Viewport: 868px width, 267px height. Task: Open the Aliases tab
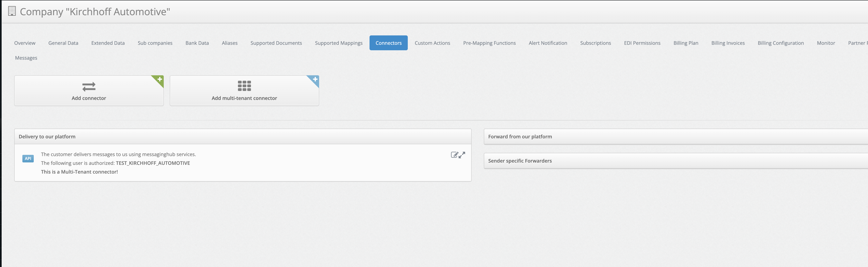(230, 43)
